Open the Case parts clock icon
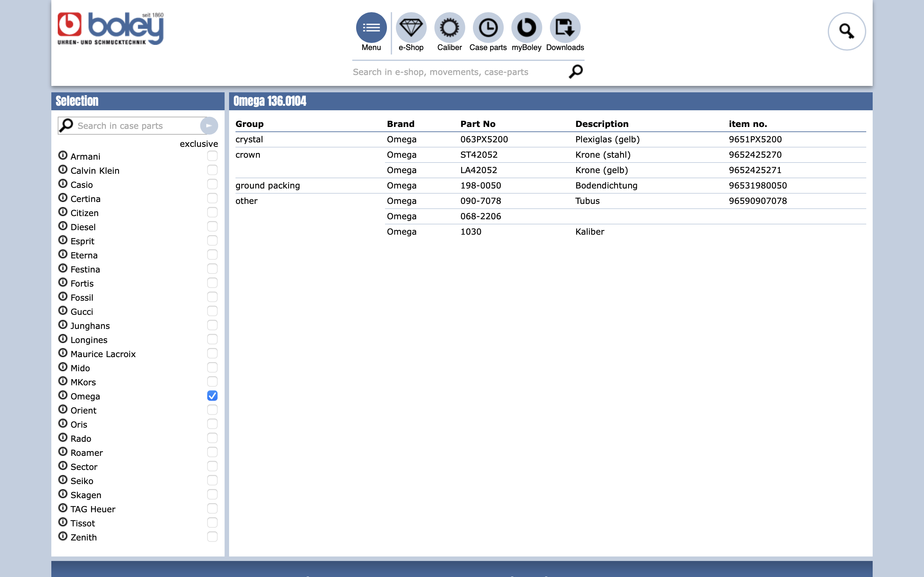 point(488,28)
